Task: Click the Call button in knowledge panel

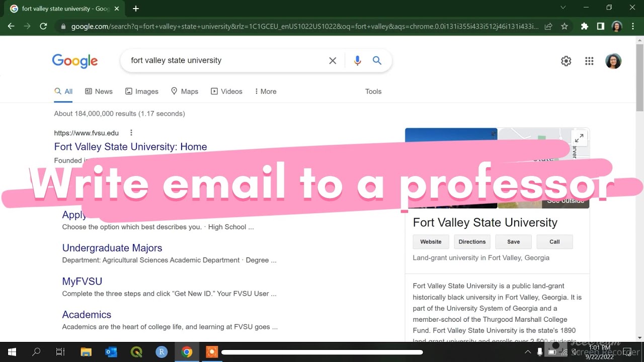Action: click(554, 242)
